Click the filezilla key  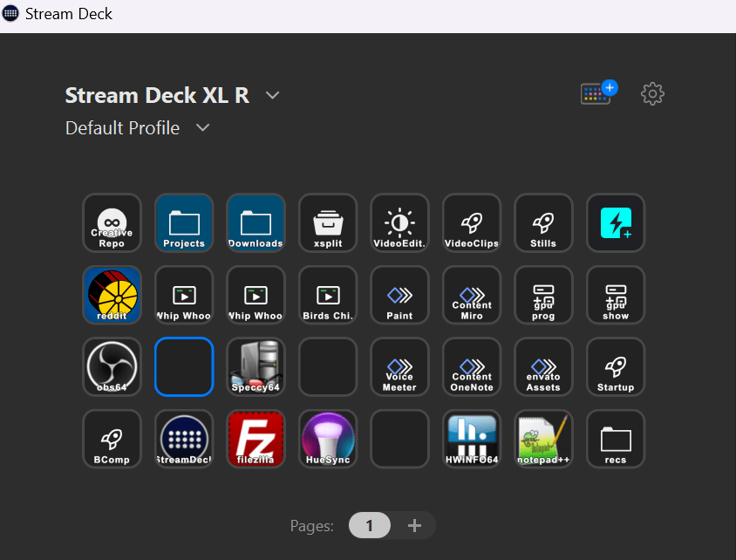click(256, 439)
